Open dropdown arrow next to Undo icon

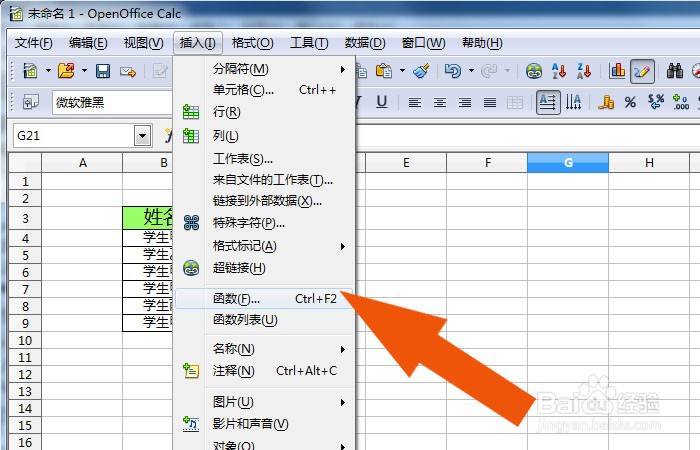[x=471, y=71]
